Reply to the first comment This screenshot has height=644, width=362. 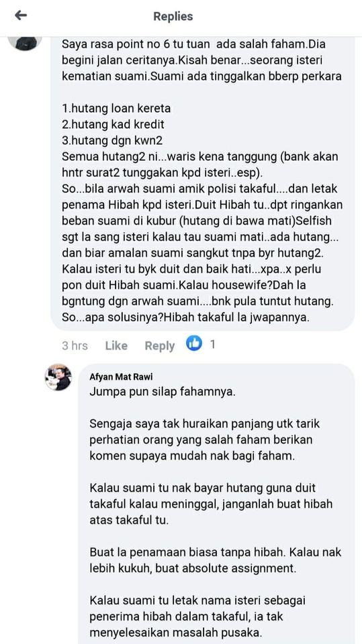pos(160,346)
